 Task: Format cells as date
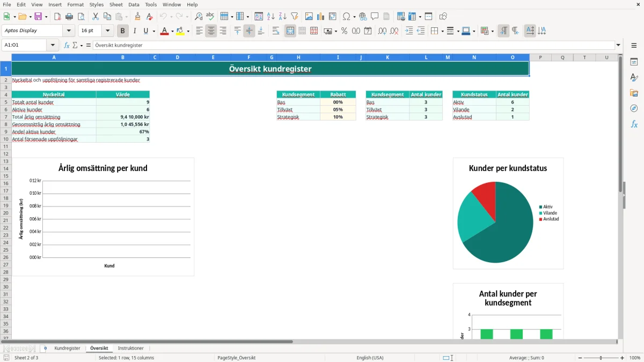coord(368,31)
